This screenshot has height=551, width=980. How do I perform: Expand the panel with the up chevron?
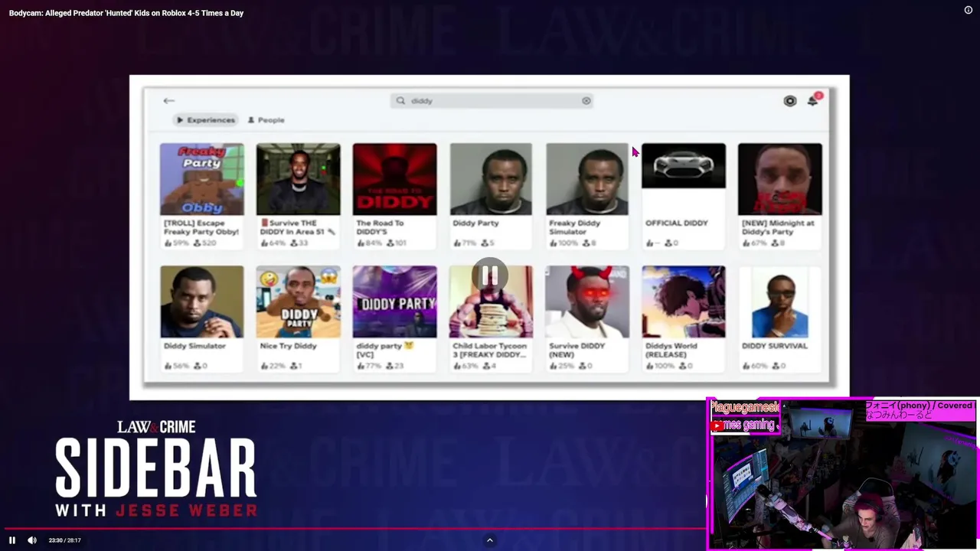coord(490,540)
